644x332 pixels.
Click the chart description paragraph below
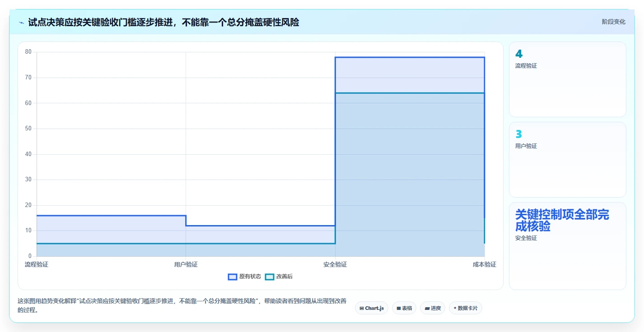pyautogui.click(x=182, y=305)
